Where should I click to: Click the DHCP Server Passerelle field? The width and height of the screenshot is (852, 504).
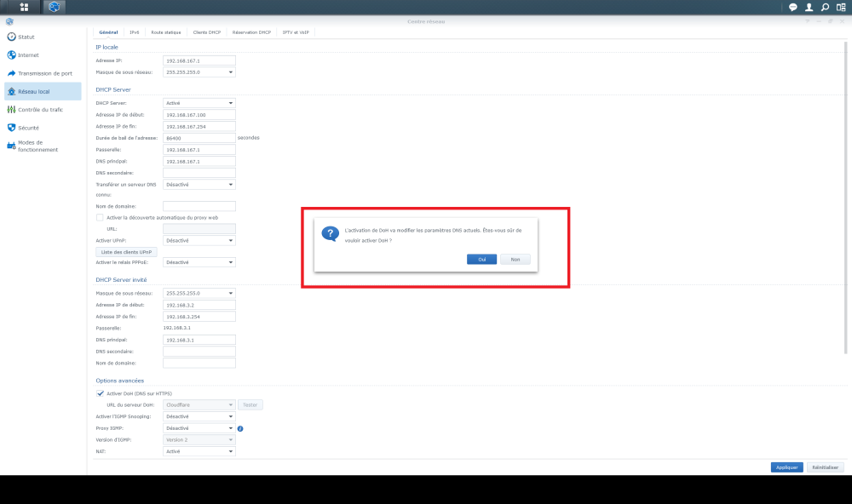coord(199,149)
